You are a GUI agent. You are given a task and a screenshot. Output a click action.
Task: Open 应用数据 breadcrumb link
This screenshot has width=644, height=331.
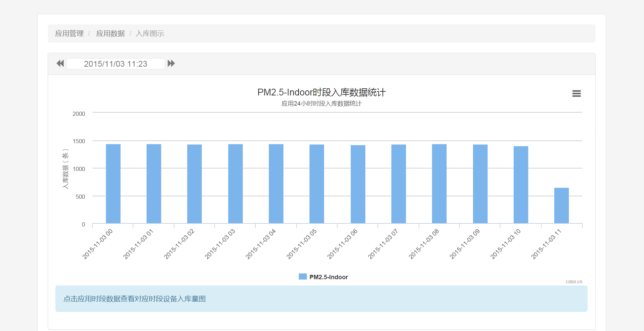tap(110, 34)
